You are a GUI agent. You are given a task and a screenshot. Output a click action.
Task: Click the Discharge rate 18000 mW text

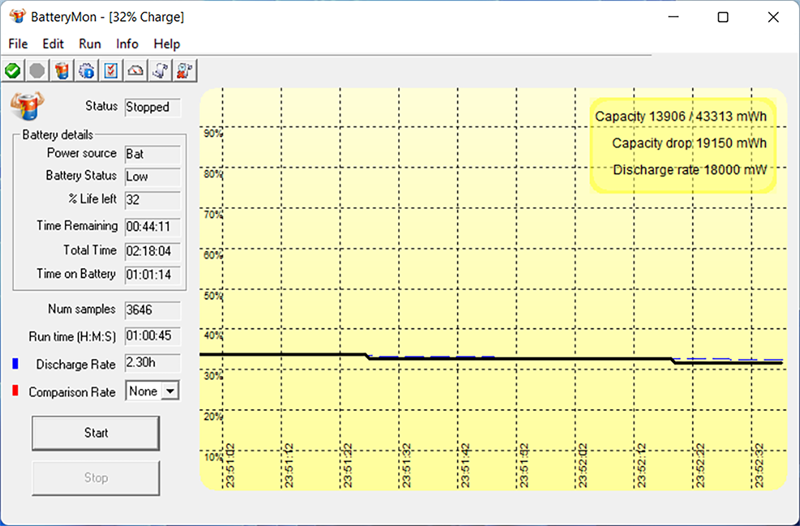[690, 170]
